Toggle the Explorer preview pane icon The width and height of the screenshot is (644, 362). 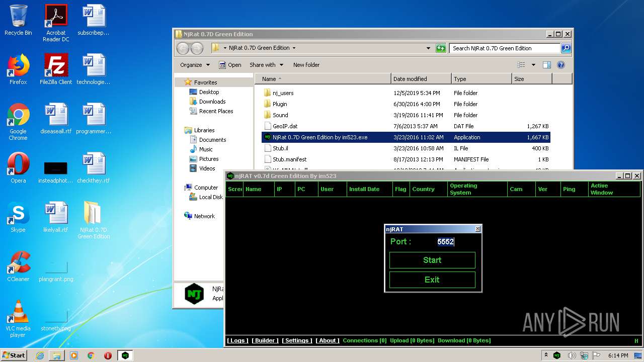coord(547,65)
